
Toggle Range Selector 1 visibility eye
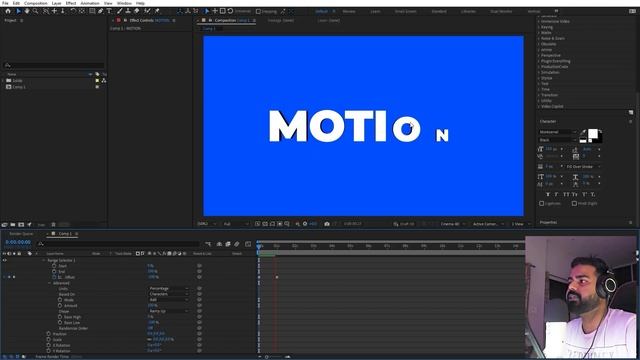click(x=4, y=260)
